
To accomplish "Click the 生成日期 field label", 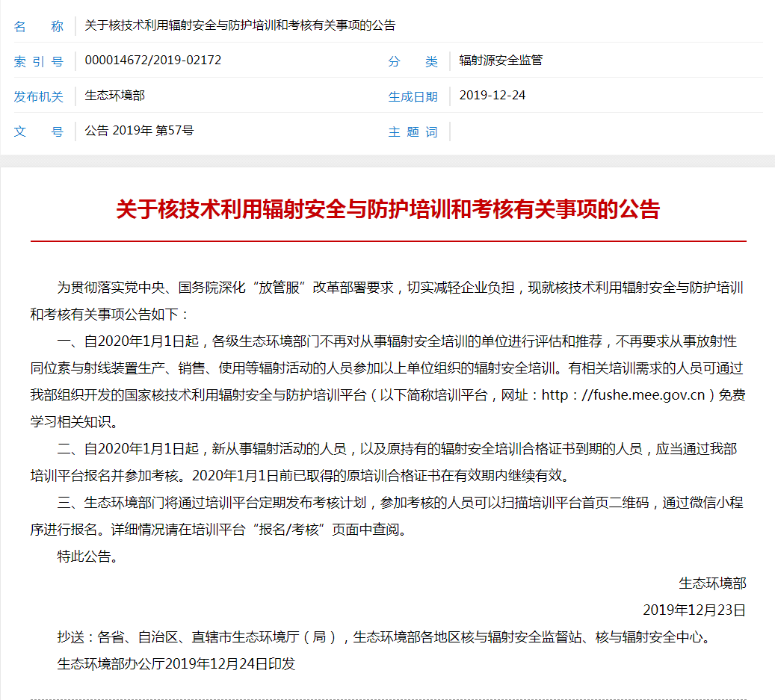I will (413, 96).
